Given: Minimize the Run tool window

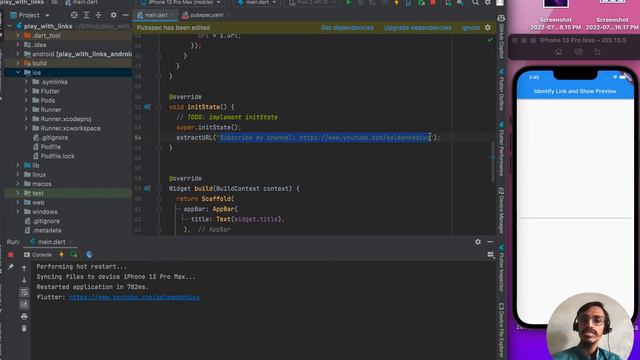Looking at the screenshot, I should tap(490, 242).
